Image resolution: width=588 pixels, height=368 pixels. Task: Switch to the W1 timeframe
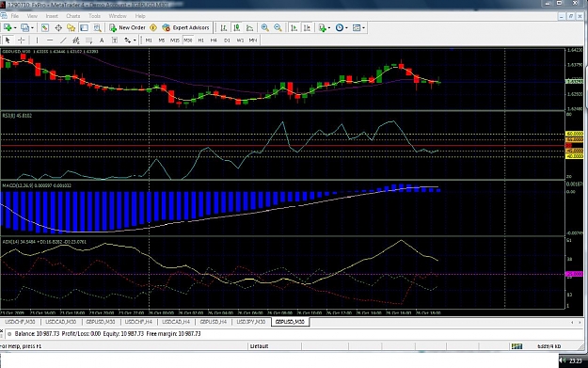(x=240, y=40)
